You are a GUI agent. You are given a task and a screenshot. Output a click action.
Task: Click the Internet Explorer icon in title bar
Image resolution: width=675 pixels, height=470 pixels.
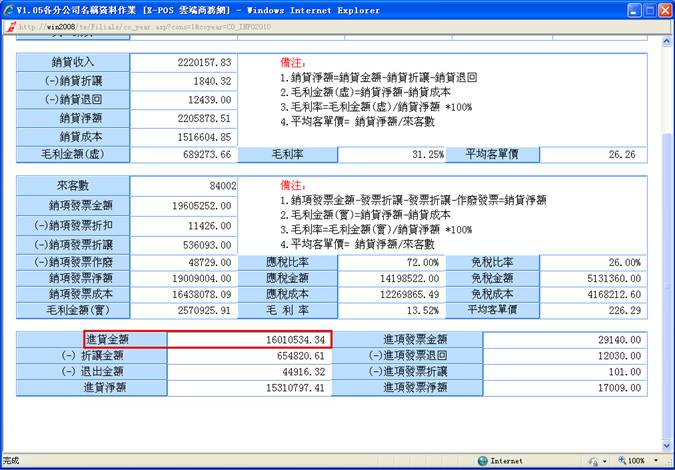pos(8,9)
